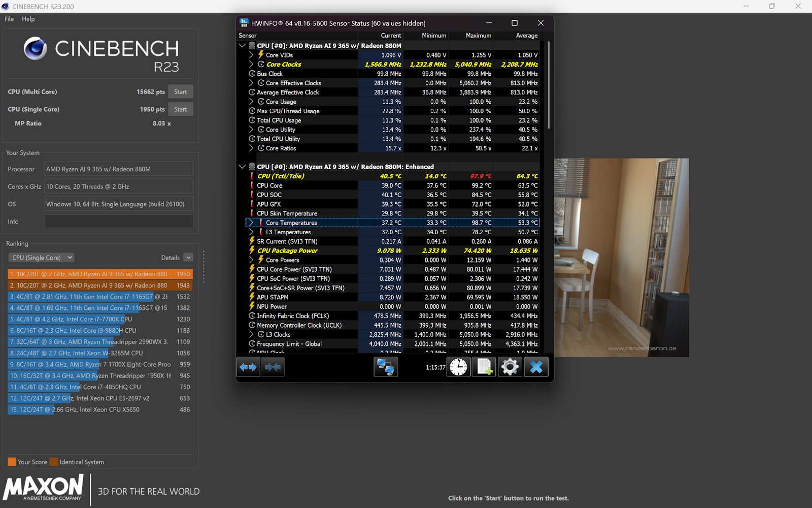Screen dimensions: 812x508
Task: Open HWiNFO sensor settings gear
Action: [510, 367]
